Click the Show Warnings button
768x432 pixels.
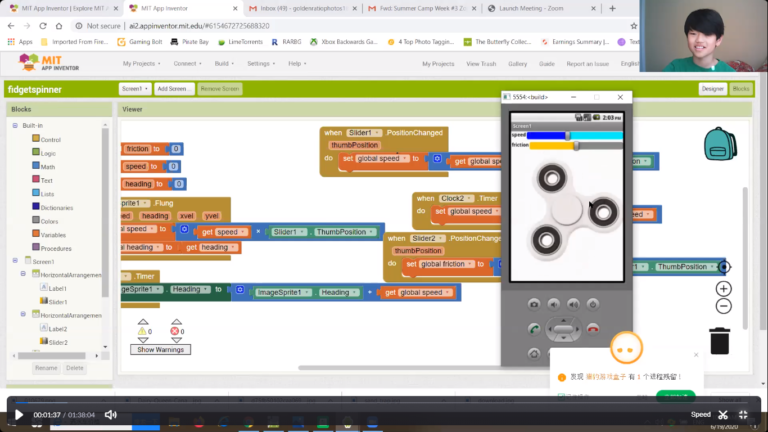click(x=161, y=350)
